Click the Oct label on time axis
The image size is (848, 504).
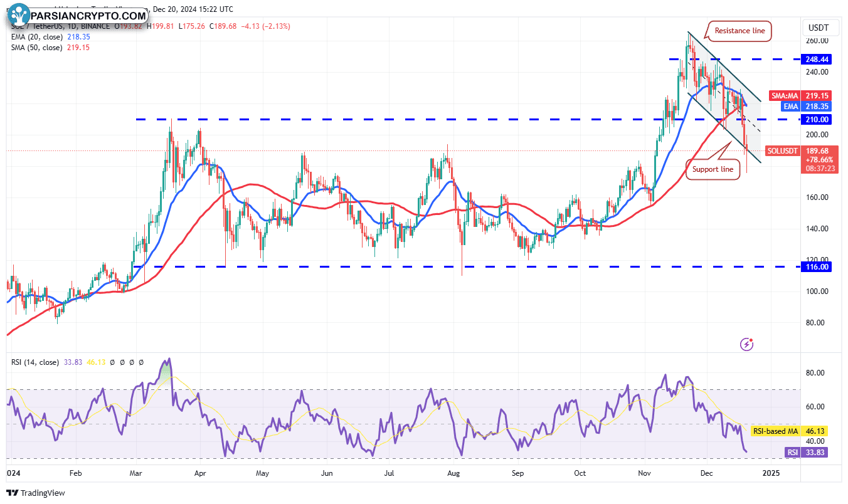(x=580, y=474)
